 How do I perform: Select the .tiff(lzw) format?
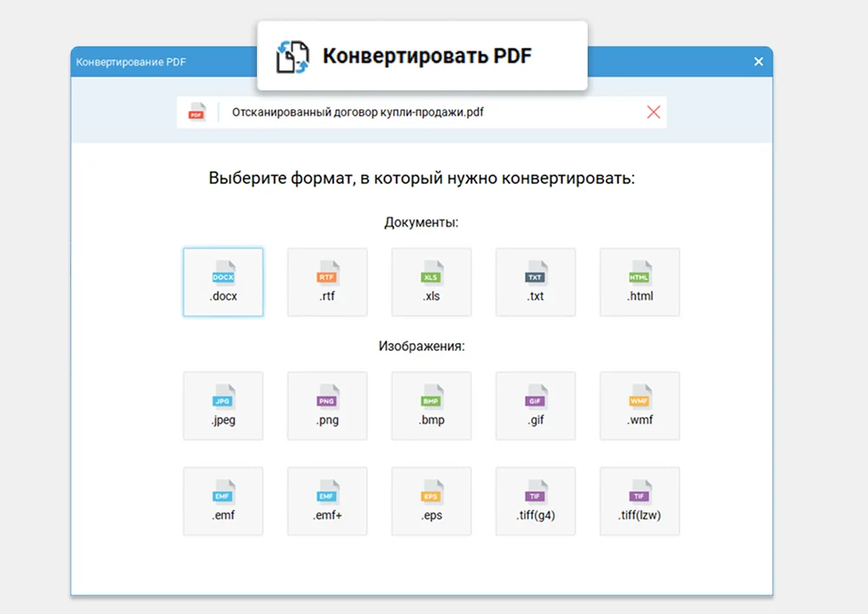[x=640, y=501]
